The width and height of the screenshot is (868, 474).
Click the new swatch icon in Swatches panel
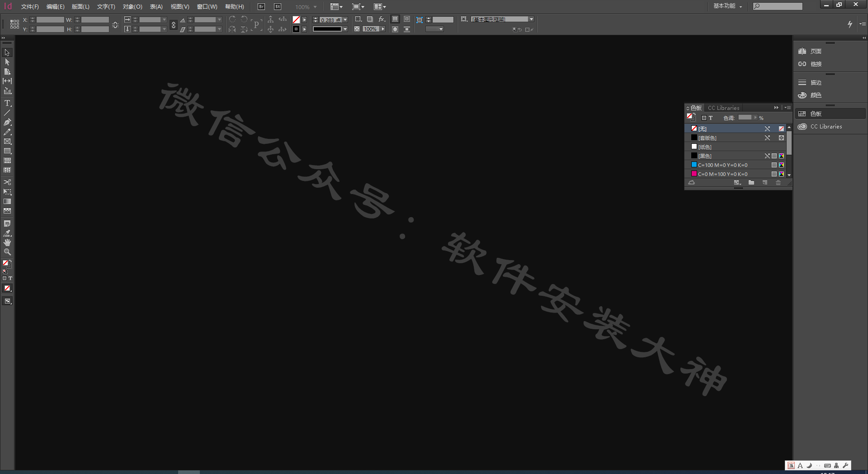pos(765,183)
